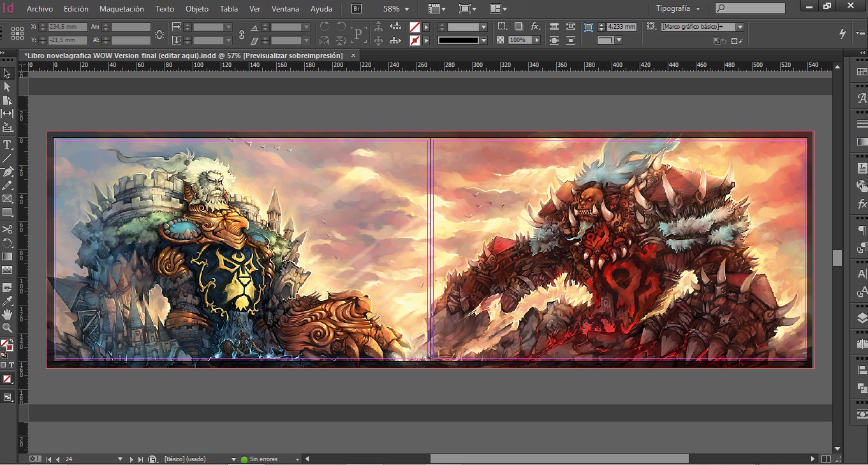Open the screen mode dropdown
This screenshot has height=465, width=868.
coord(468,9)
